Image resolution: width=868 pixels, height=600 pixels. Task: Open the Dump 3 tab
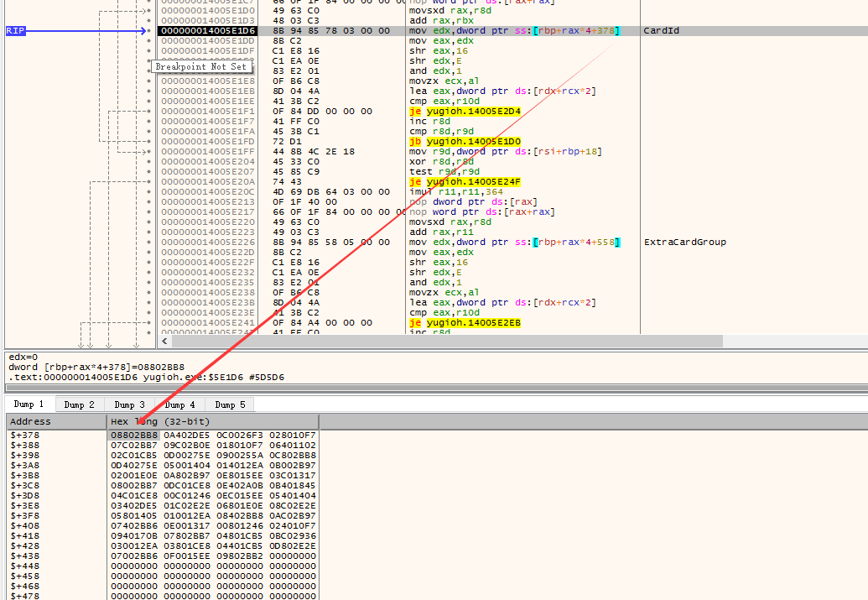click(129, 404)
